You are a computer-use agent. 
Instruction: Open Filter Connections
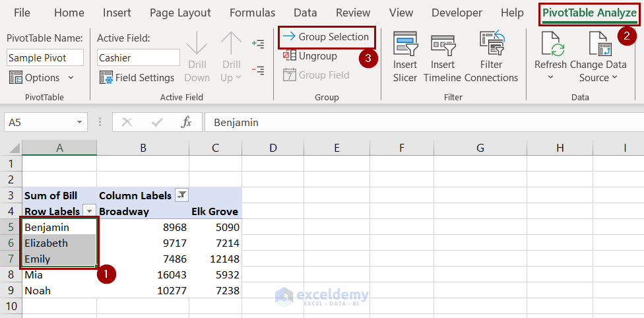491,45
